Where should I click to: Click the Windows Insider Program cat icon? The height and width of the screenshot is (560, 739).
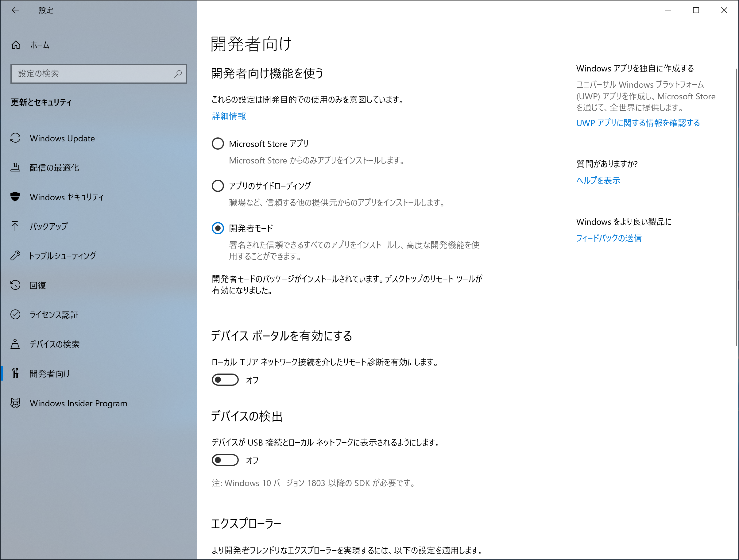click(x=15, y=403)
